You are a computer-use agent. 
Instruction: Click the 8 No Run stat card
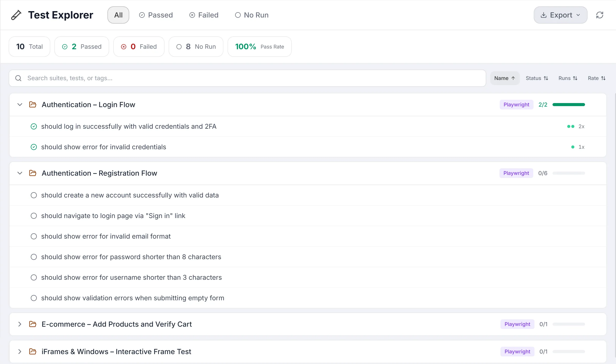click(x=196, y=47)
